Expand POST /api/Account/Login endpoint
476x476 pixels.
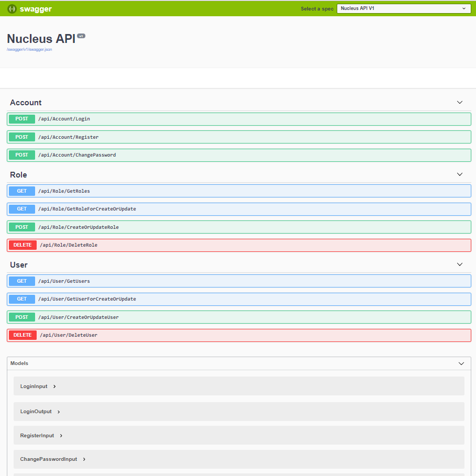pyautogui.click(x=239, y=119)
